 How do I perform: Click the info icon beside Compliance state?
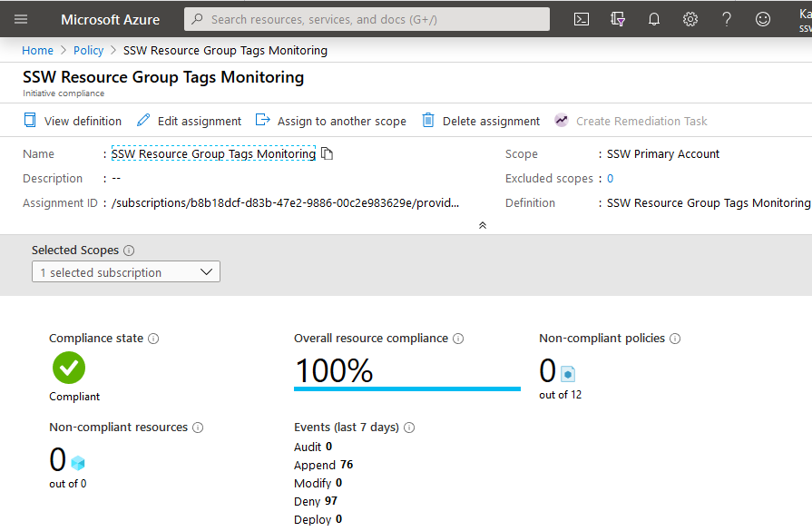(153, 339)
